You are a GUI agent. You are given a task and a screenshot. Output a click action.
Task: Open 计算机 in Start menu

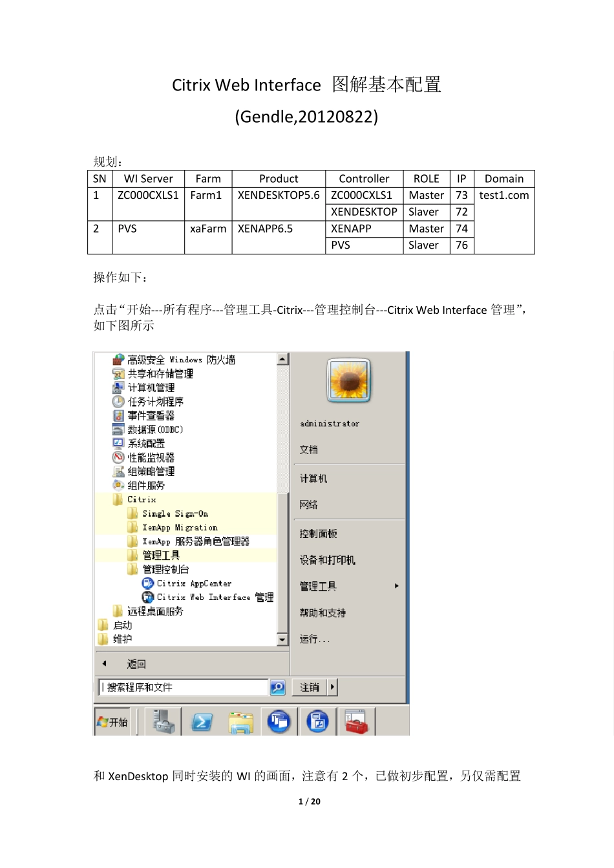[313, 479]
